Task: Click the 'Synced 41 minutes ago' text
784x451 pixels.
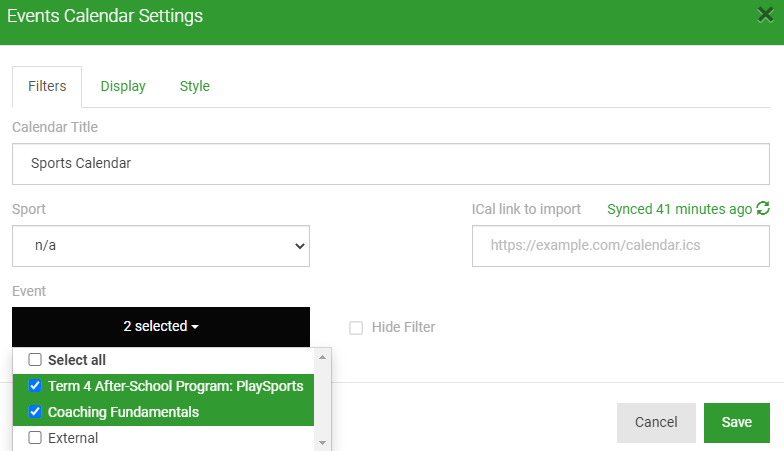Action: (679, 209)
